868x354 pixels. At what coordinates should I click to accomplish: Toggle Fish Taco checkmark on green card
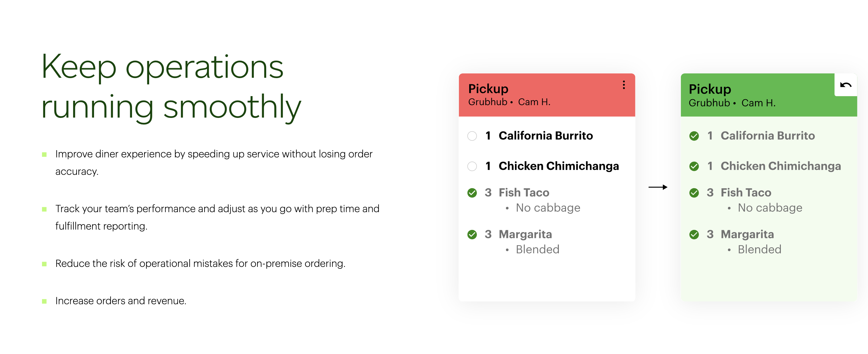point(694,193)
